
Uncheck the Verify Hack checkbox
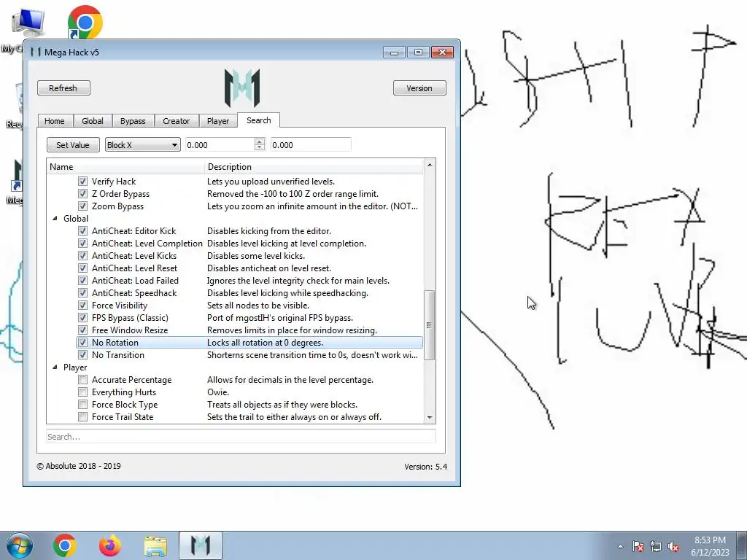click(x=83, y=182)
